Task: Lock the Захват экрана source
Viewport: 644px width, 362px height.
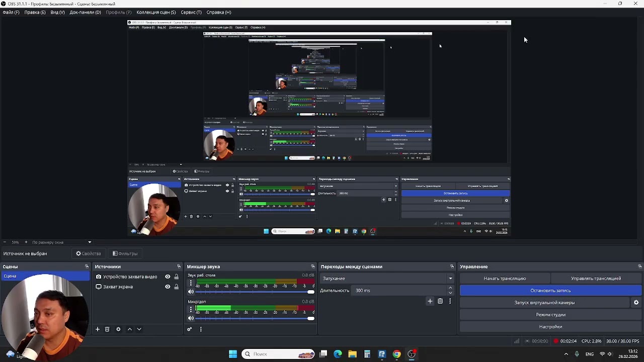Action: coord(176,287)
